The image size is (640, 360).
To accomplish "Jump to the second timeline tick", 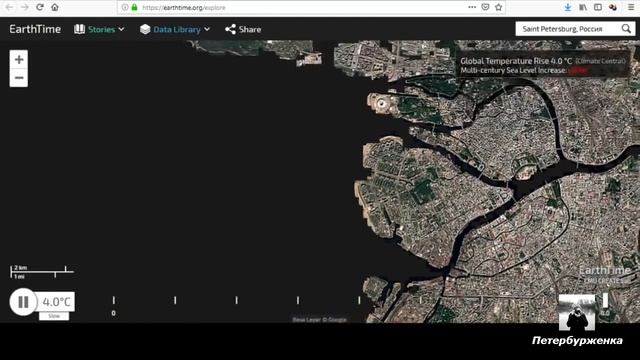I will 175,300.
